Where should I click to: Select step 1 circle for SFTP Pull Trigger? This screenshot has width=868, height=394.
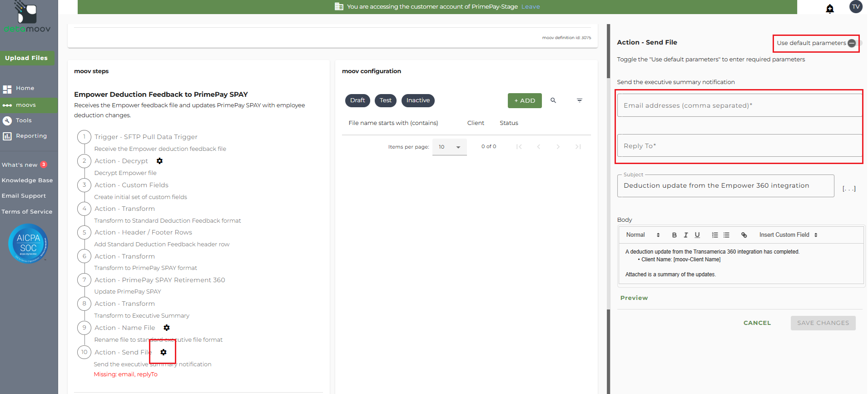pos(84,137)
